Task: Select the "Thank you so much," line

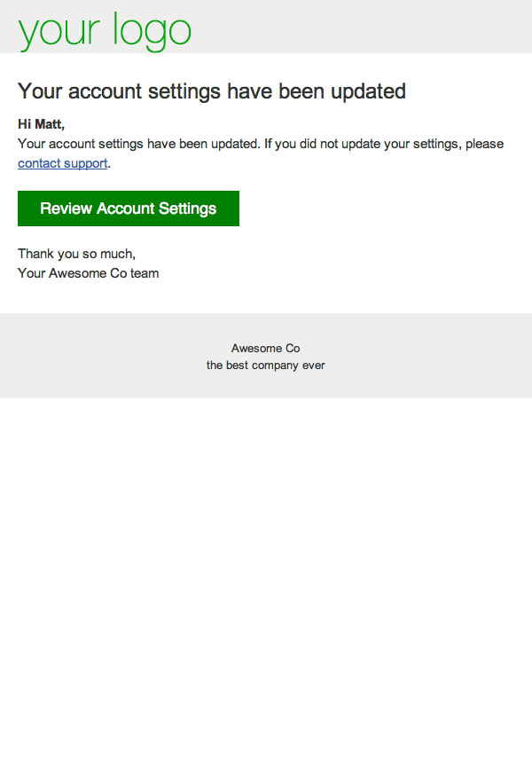Action: click(x=76, y=254)
